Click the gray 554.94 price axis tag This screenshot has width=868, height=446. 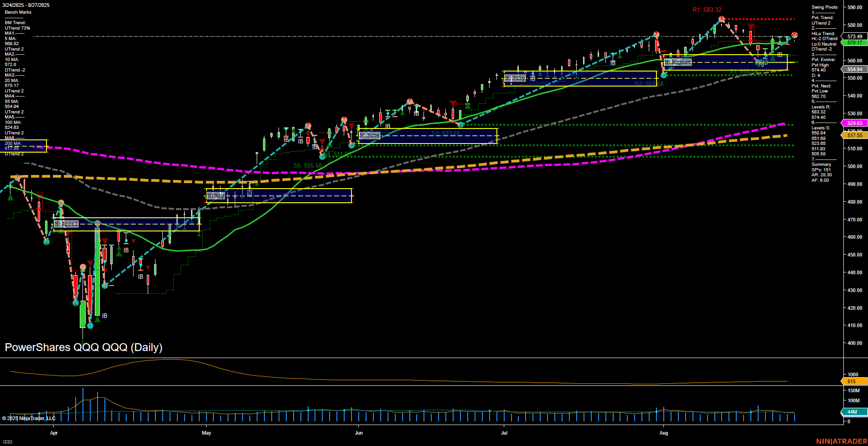(x=854, y=69)
